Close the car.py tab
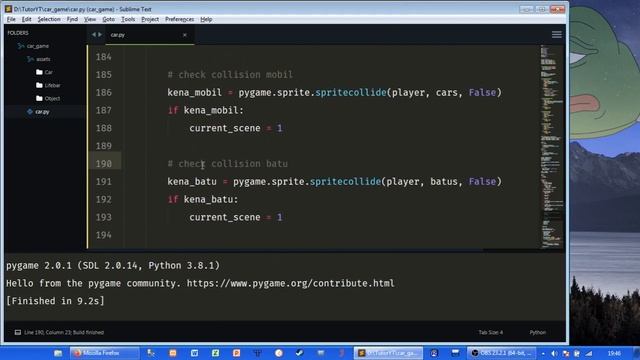The image size is (640, 360). click(x=184, y=35)
